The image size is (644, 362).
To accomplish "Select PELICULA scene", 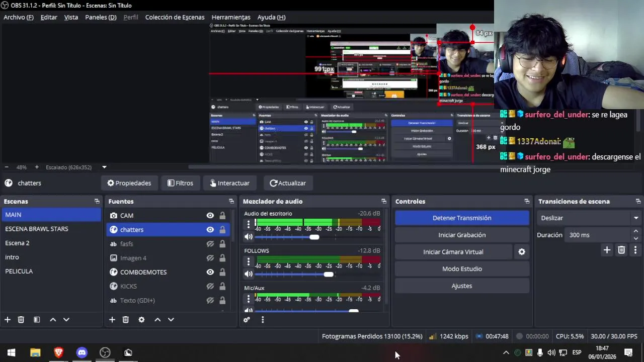I will pyautogui.click(x=51, y=271).
